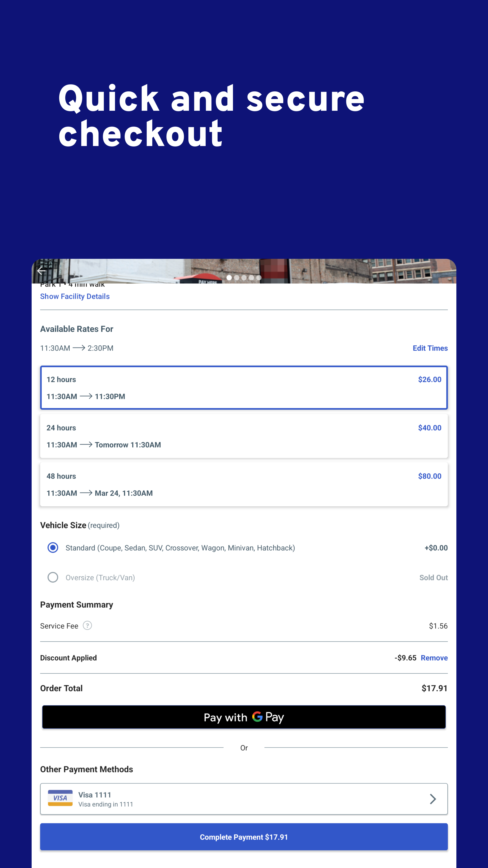This screenshot has width=488, height=868.
Task: Open Visa 1111 payment method chevron
Action: [x=433, y=799]
